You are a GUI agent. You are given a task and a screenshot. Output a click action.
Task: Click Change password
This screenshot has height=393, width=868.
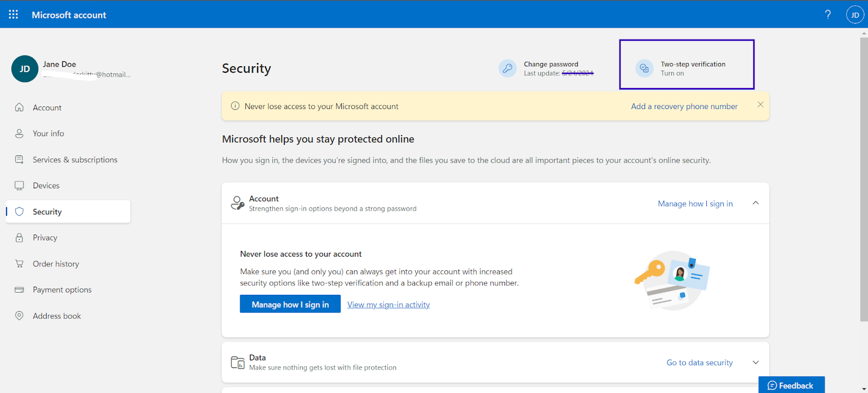click(551, 64)
